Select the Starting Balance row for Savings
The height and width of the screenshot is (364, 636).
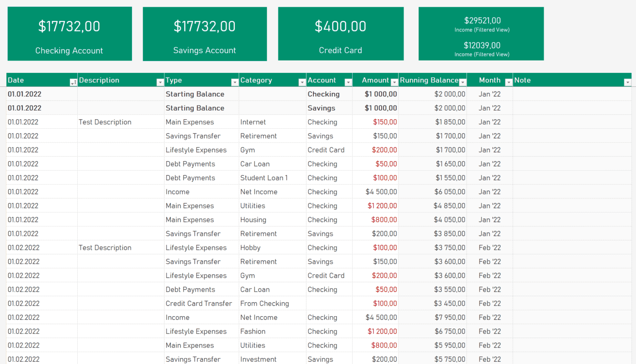pos(196,108)
